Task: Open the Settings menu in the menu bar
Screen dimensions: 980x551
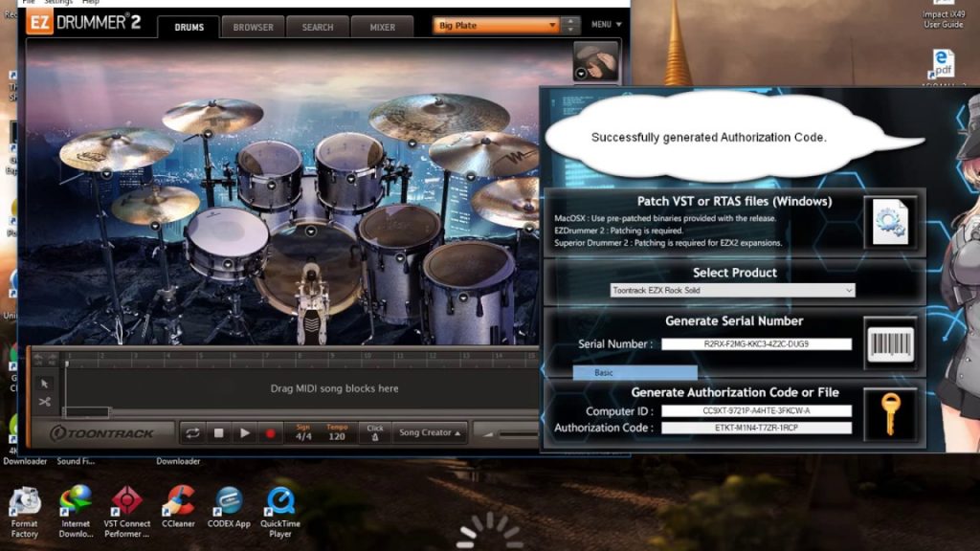Action: (58, 2)
